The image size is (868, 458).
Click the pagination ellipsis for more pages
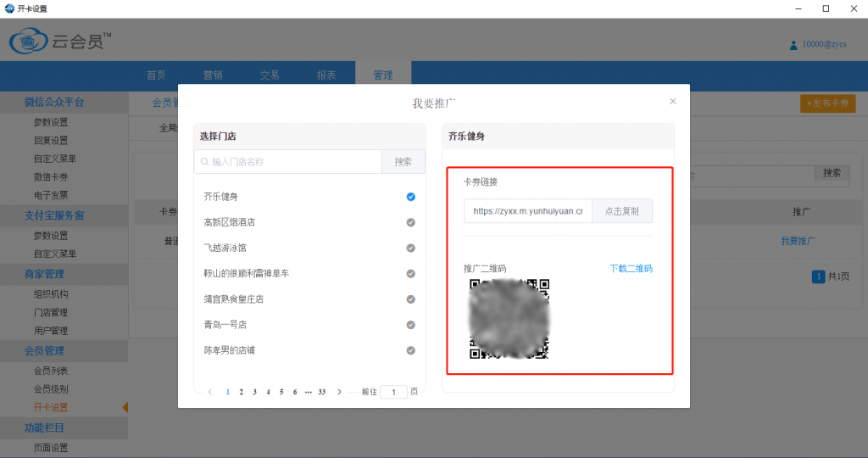309,392
